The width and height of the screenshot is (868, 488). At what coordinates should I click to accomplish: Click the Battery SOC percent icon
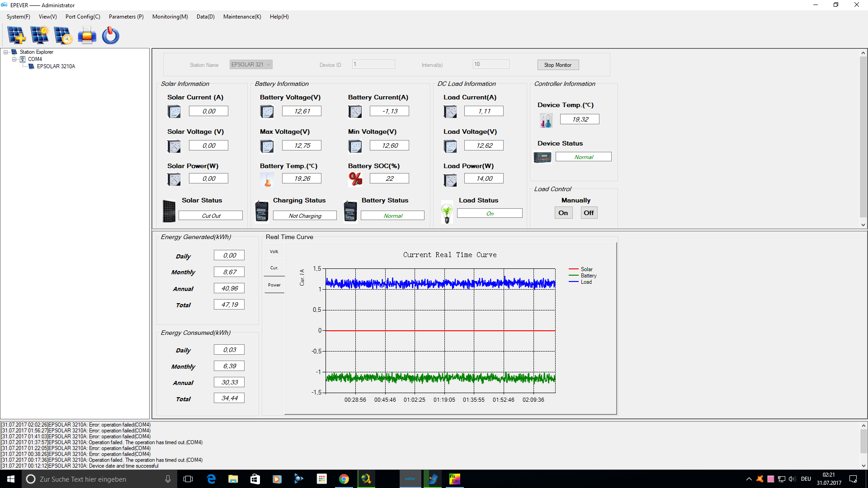(355, 179)
